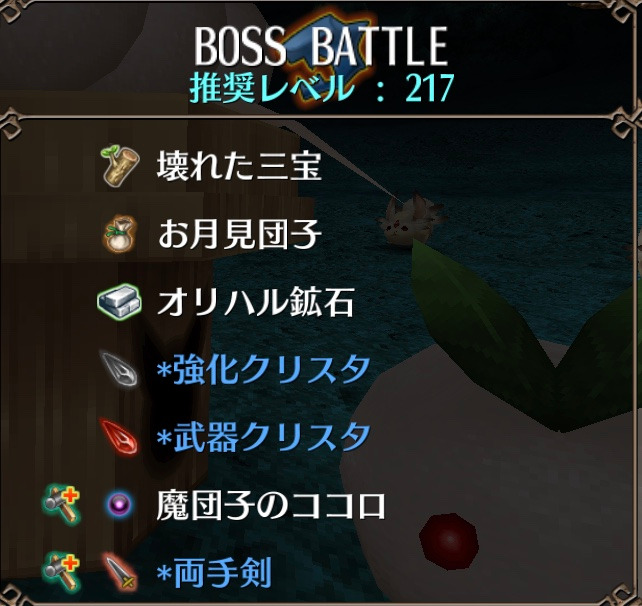Viewport: 642px width, 606px height.
Task: Click the wooden log icon beside 壊れた三宝
Action: [120, 166]
